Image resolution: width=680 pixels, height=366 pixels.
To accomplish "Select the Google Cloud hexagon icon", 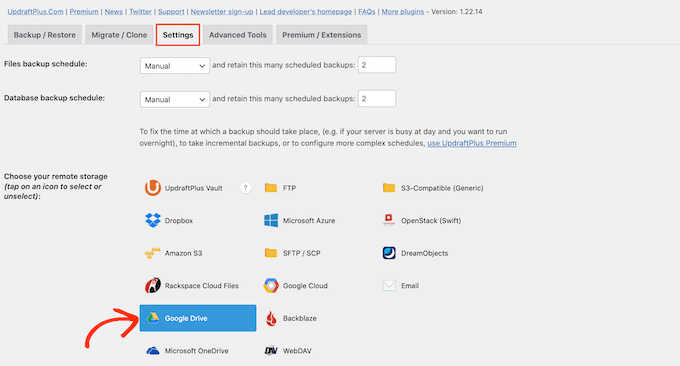I will [271, 285].
